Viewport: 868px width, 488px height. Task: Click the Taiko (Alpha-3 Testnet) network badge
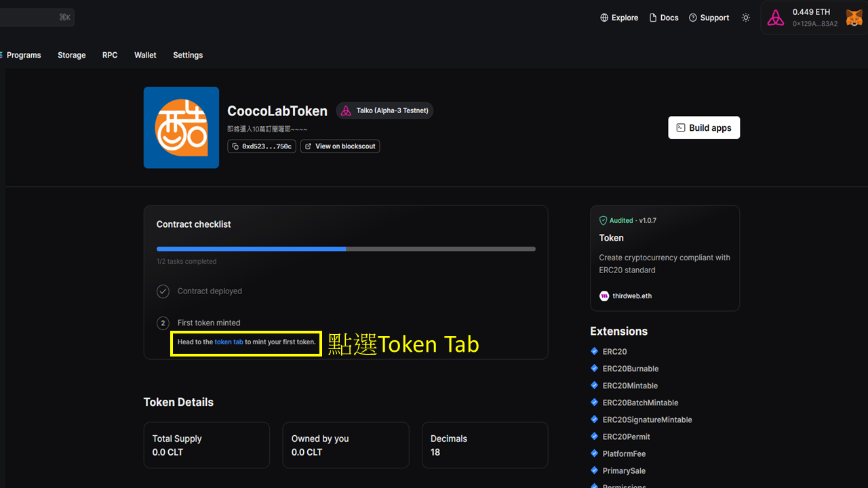(384, 110)
